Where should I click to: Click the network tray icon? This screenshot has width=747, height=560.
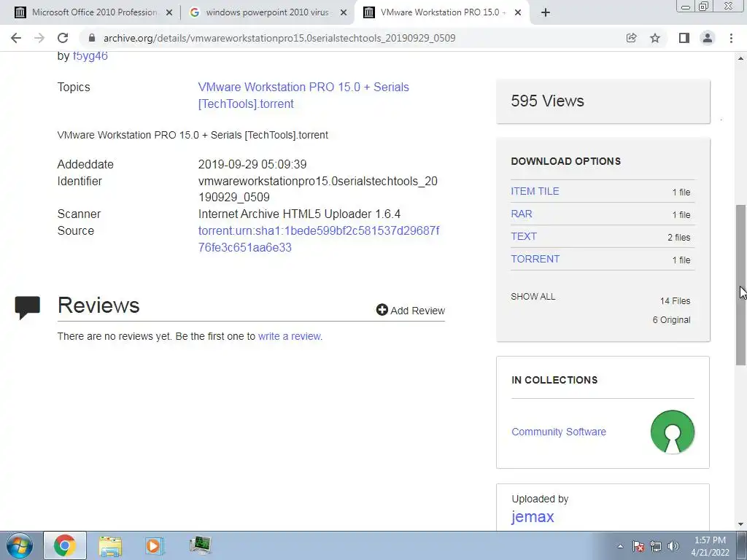(x=656, y=546)
